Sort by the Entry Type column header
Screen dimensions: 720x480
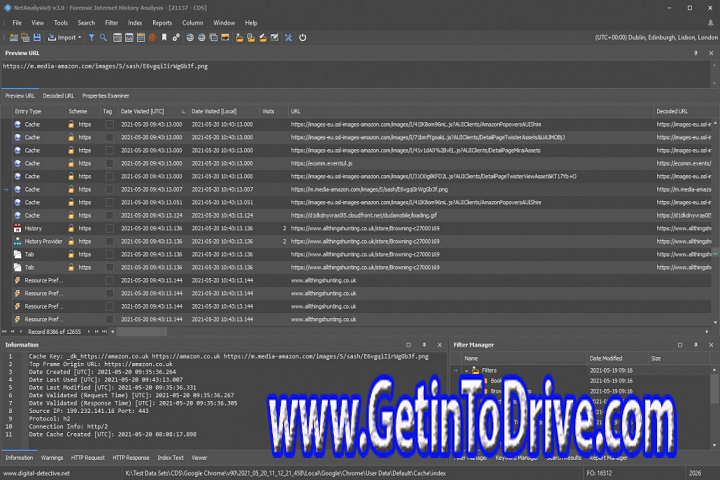point(39,112)
